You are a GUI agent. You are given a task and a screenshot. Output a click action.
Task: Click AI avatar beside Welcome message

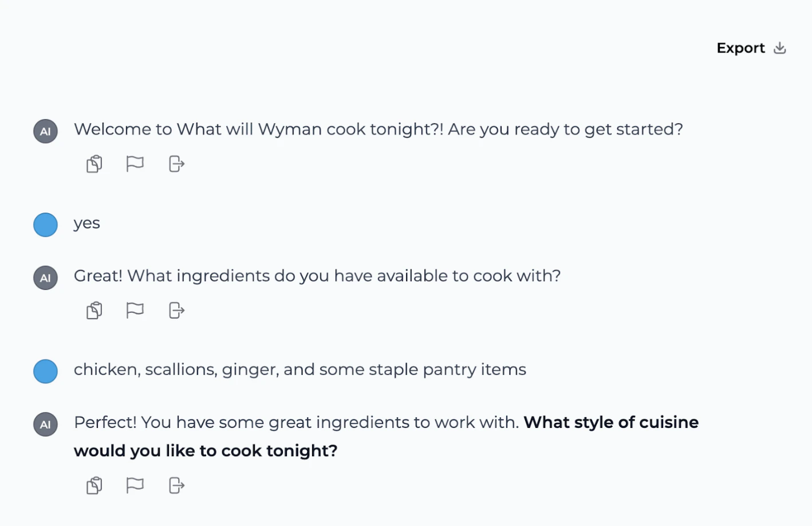point(45,131)
